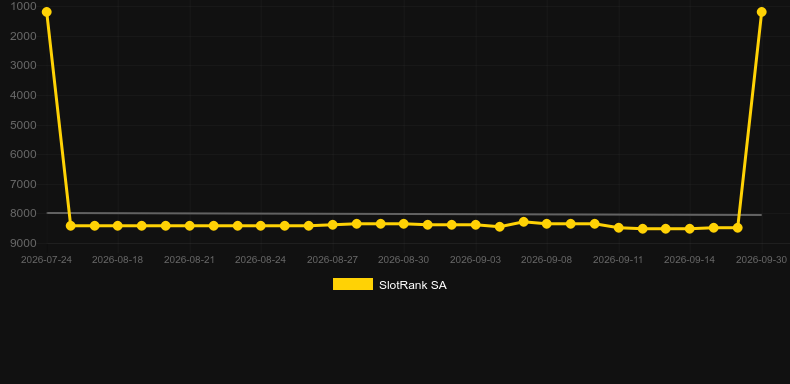Screen dimensions: 790x384
Task: Click the yellow SlotRank SA legend swatch
Action: click(353, 284)
